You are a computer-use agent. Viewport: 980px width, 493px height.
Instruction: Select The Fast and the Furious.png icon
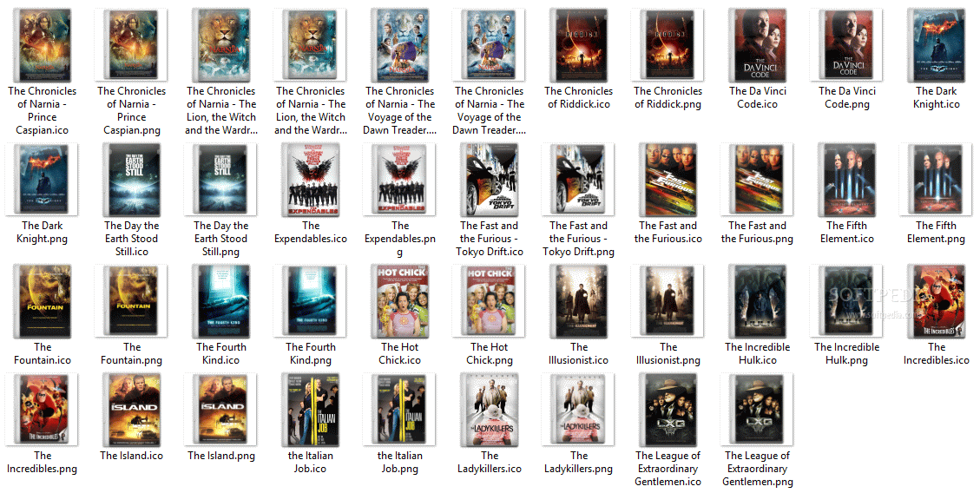[757, 180]
